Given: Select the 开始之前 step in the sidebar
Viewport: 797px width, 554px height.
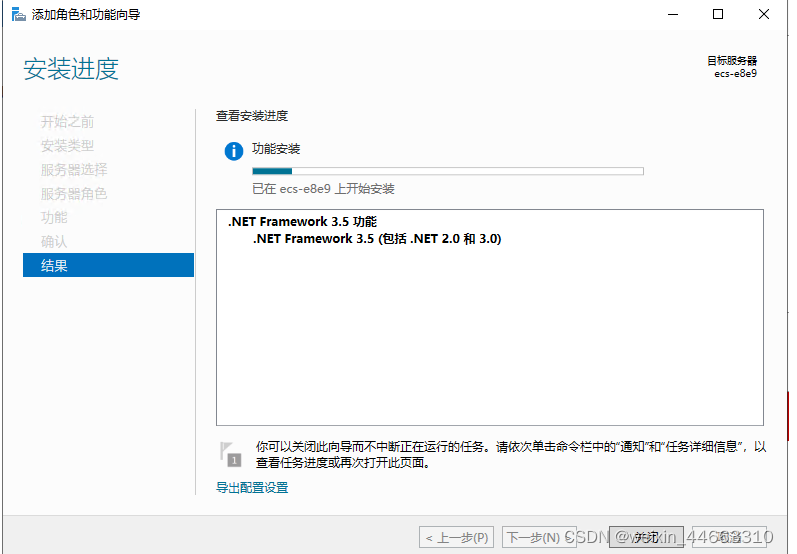Looking at the screenshot, I should tap(67, 122).
